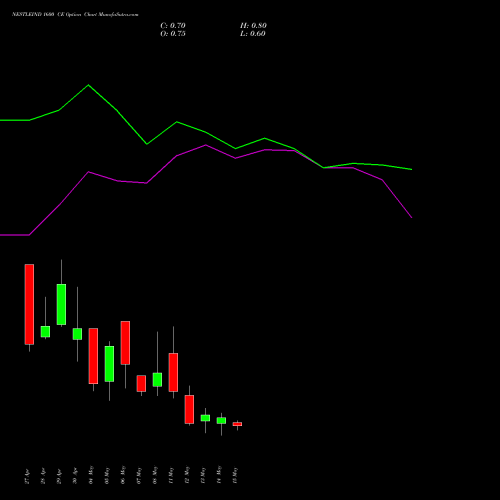This screenshot has height=500, width=500.
Task: Select the 07 May date label
Action: click(139, 475)
